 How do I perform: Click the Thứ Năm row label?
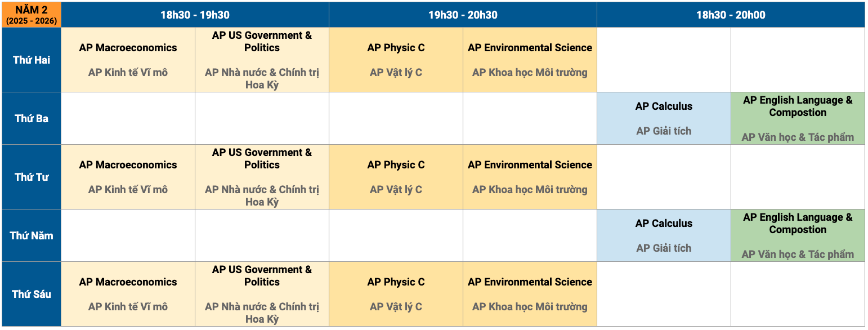[x=31, y=235]
